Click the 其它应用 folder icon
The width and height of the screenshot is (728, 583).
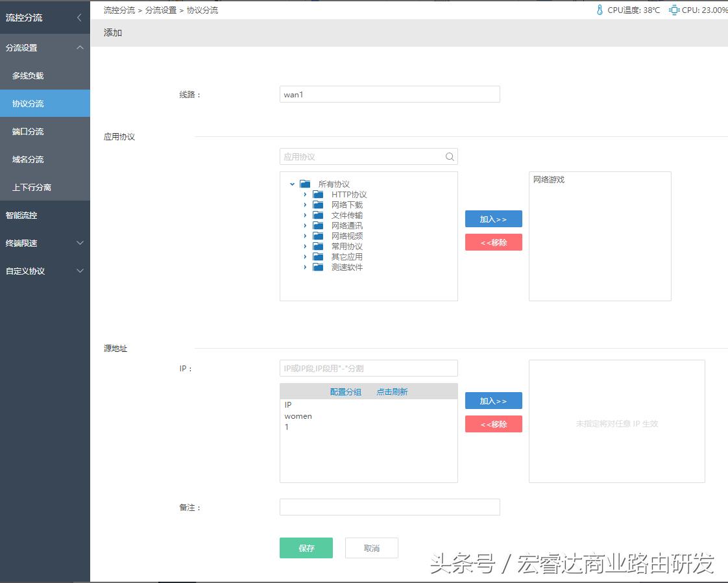(318, 256)
